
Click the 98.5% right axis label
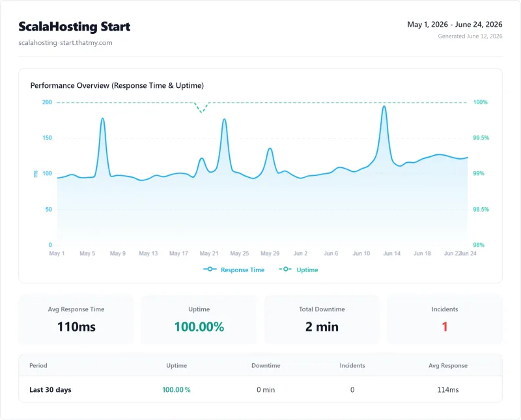[481, 209]
